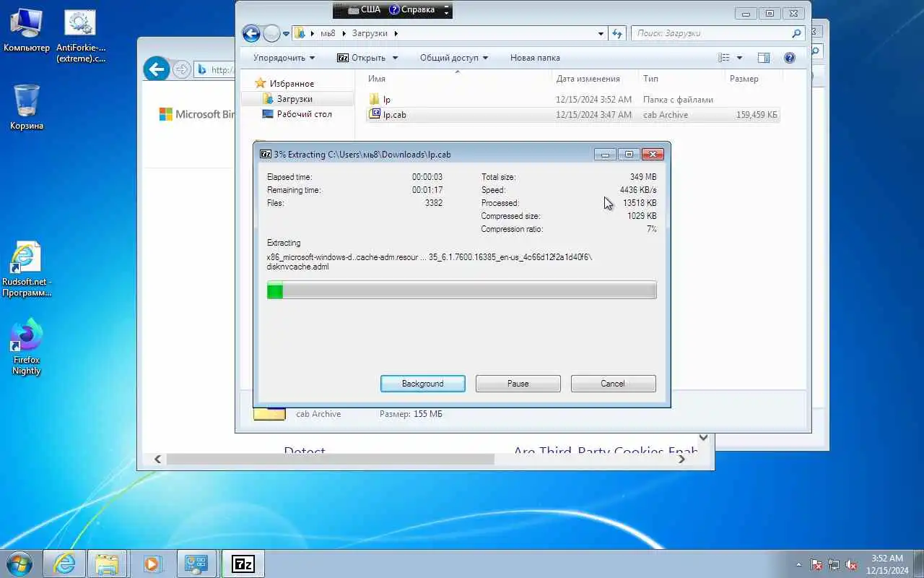Open the control panel item on the taskbar

click(196, 564)
